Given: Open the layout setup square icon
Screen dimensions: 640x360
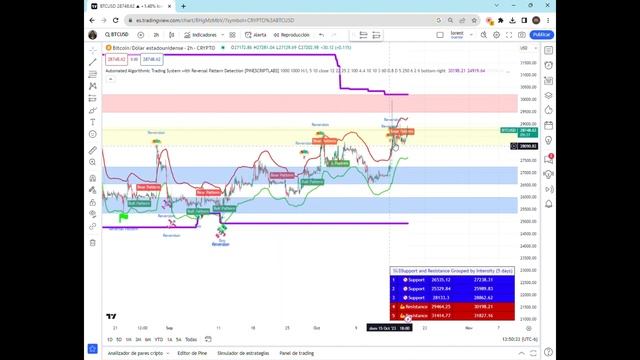Looking at the screenshot, I should tap(440, 35).
